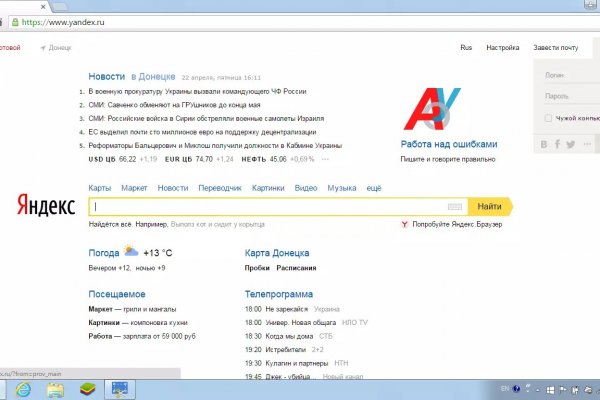Click the Yandex Browser Y icon
This screenshot has width=600, height=400.
coord(404,225)
